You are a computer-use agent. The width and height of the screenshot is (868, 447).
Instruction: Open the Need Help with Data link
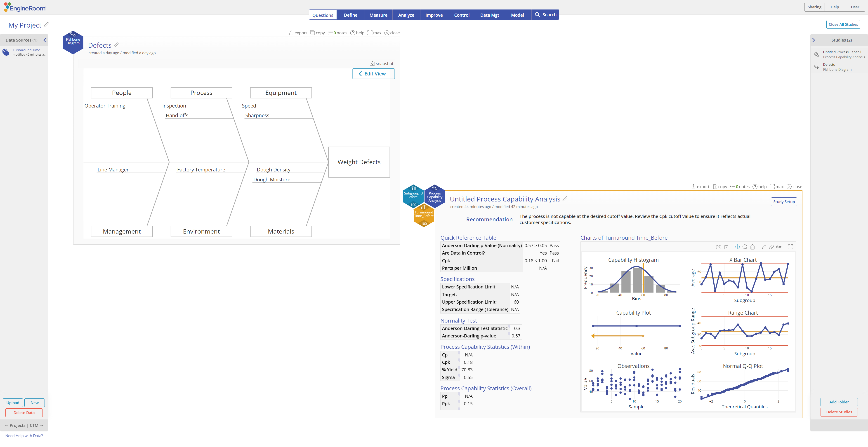pyautogui.click(x=24, y=435)
